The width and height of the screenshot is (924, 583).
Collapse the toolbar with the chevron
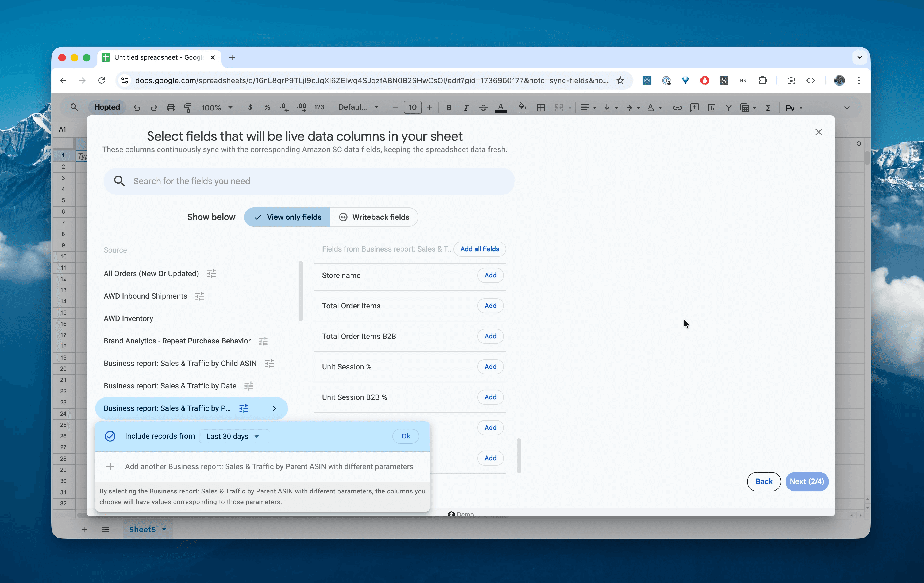click(846, 108)
